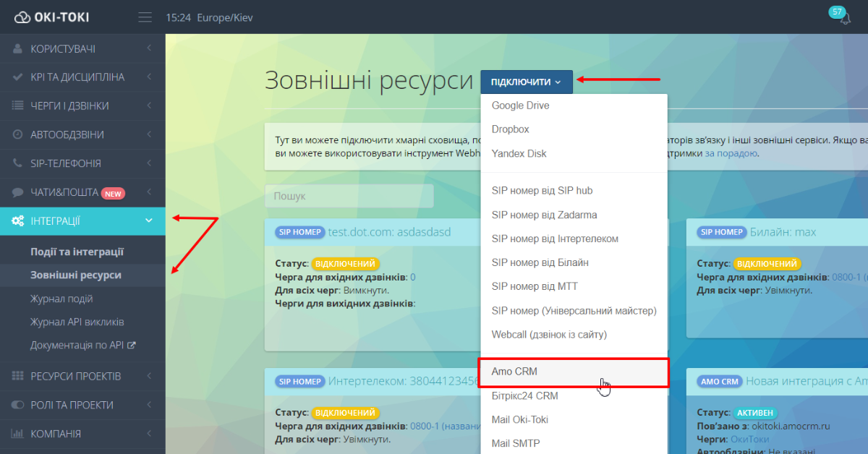Expand the Чати&Пошта section
Image resolution: width=868 pixels, height=454 pixels.
82,192
